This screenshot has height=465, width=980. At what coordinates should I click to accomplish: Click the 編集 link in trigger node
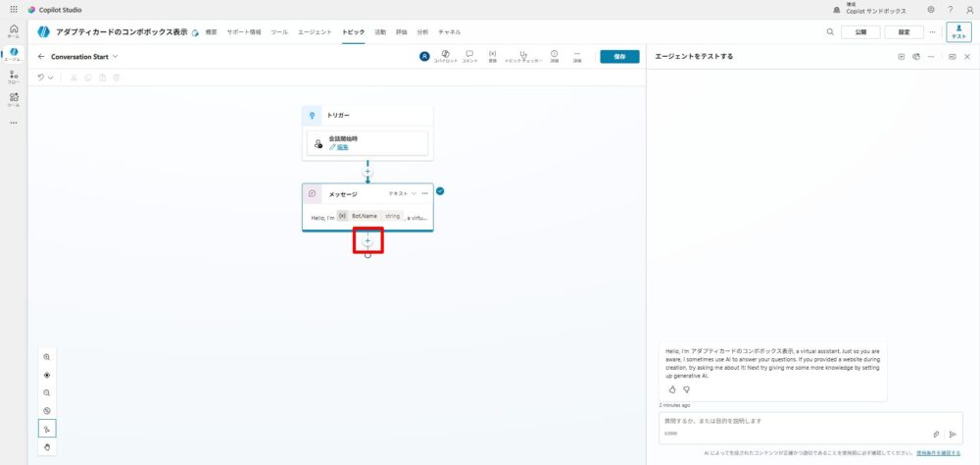click(x=339, y=147)
